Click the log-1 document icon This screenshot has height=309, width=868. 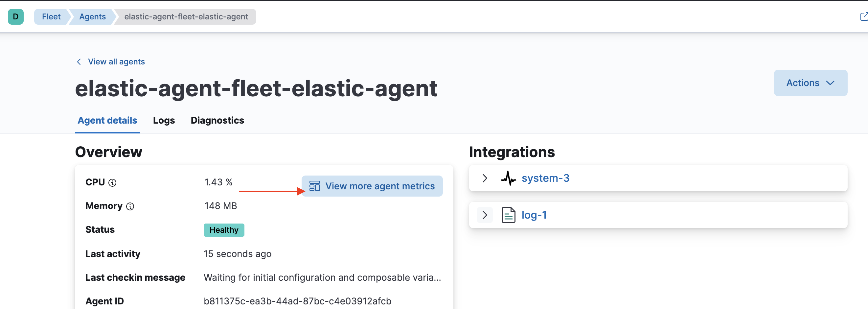(508, 215)
